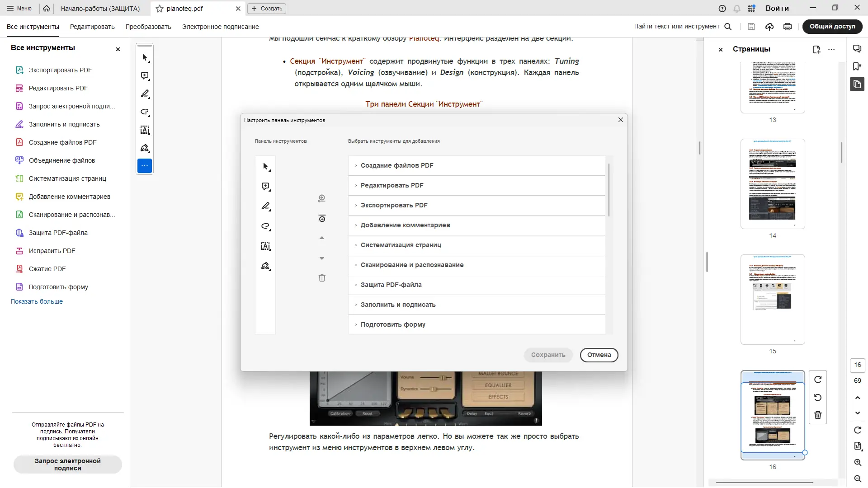
Task: Select page 14 thumbnail
Action: coord(772,183)
